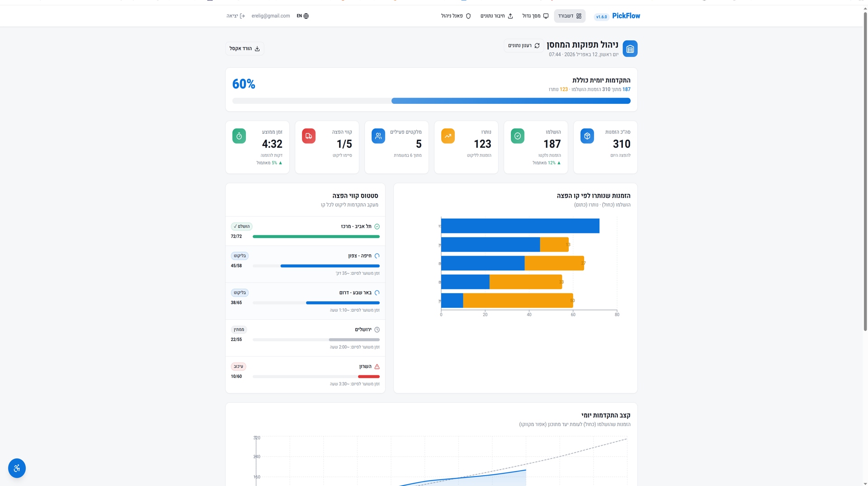
Task: Click the Haifa North line progress bar
Action: coord(316,266)
